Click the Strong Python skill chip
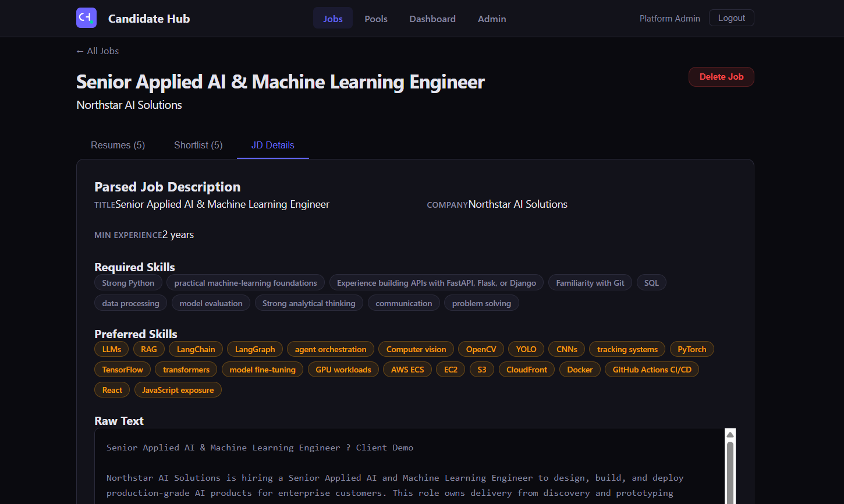This screenshot has height=504, width=844. click(x=128, y=283)
